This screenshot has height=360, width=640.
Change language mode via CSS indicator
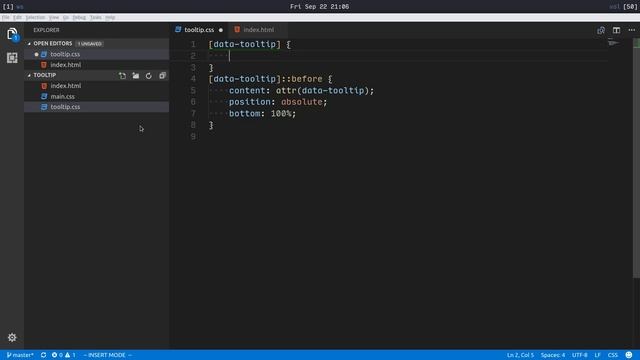(613, 355)
